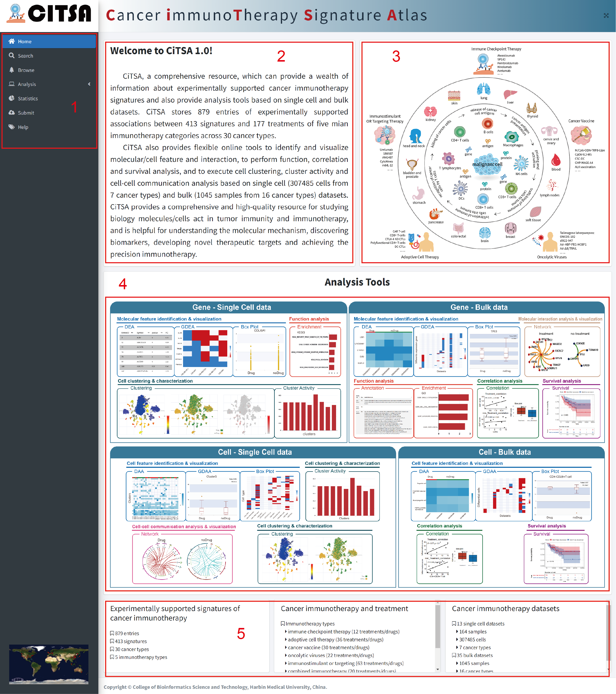Image resolution: width=616 pixels, height=694 pixels.
Task: Toggle the Immunotherapy types checkbox marker
Action: pos(283,624)
